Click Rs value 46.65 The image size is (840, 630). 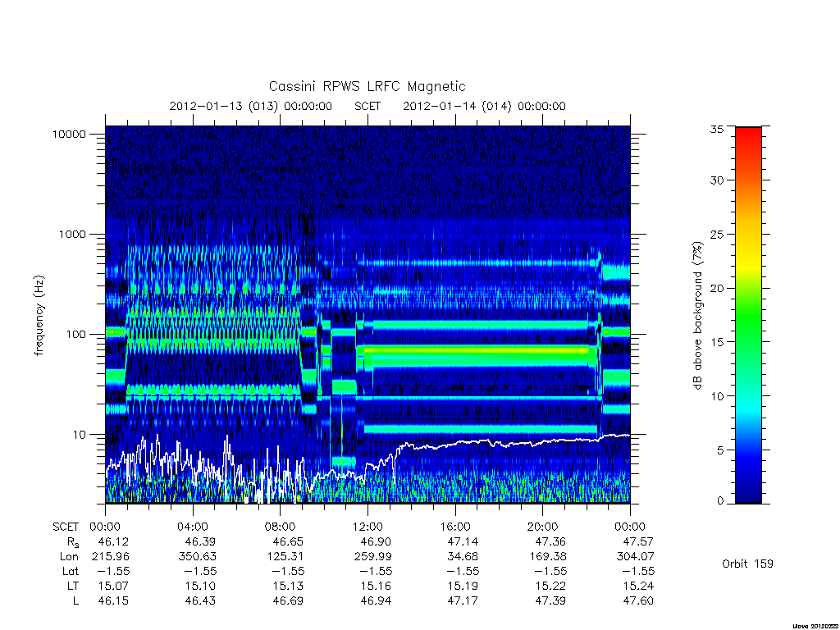click(288, 541)
